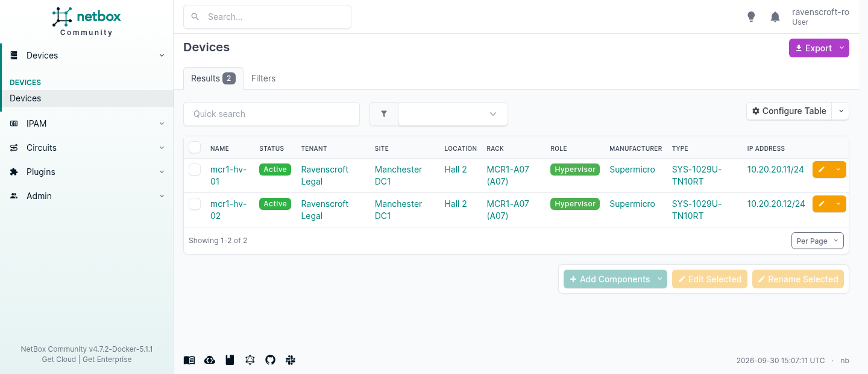Open the mcr1-hv-01 actions dropdown arrow
The height and width of the screenshot is (374, 868).
(x=838, y=170)
